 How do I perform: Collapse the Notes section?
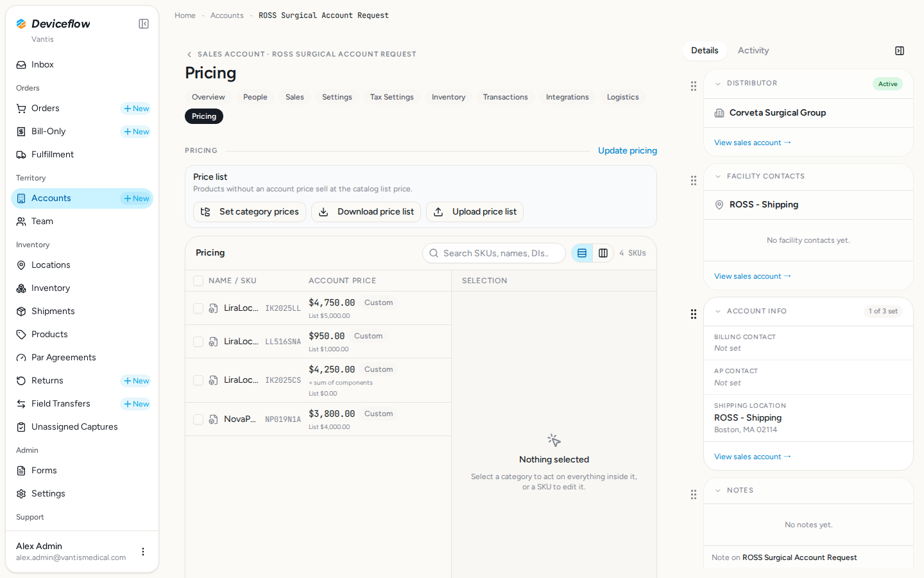tap(718, 491)
